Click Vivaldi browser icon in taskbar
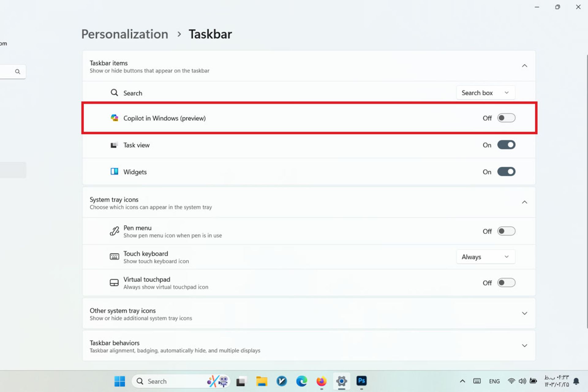 (282, 381)
